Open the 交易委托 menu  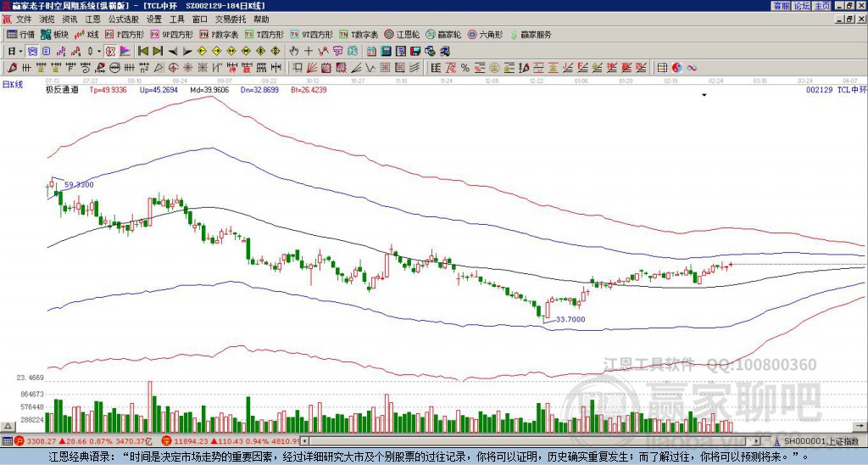tap(231, 20)
